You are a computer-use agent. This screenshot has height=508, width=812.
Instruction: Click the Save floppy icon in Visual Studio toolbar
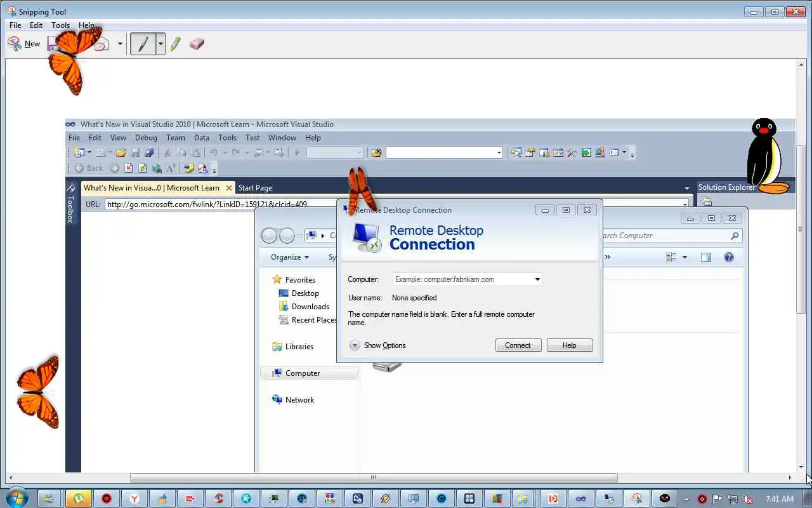click(x=135, y=152)
